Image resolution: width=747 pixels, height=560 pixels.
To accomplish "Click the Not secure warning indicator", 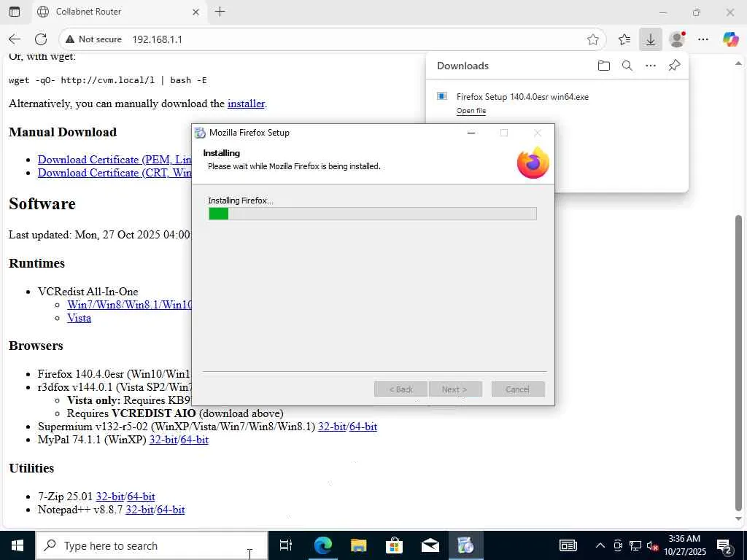I will click(94, 39).
